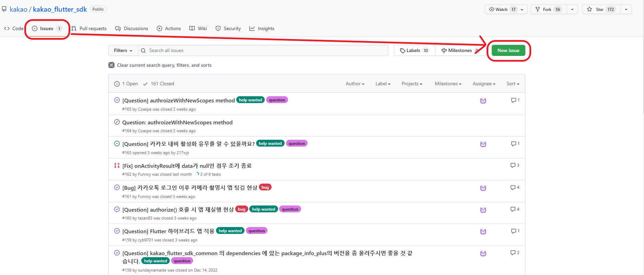Image resolution: width=644 pixels, height=275 pixels.
Task: Expand the Milestones filter dropdown
Action: (x=448, y=84)
